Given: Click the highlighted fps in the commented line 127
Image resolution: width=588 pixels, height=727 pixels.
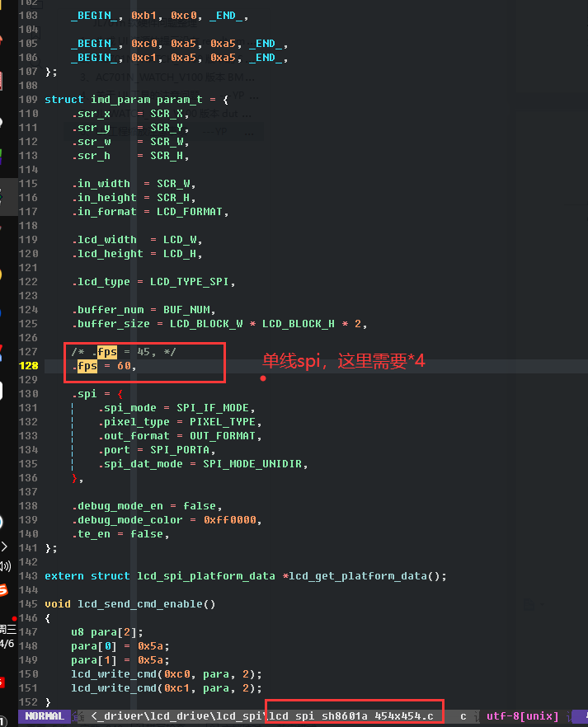Looking at the screenshot, I should click(x=107, y=352).
